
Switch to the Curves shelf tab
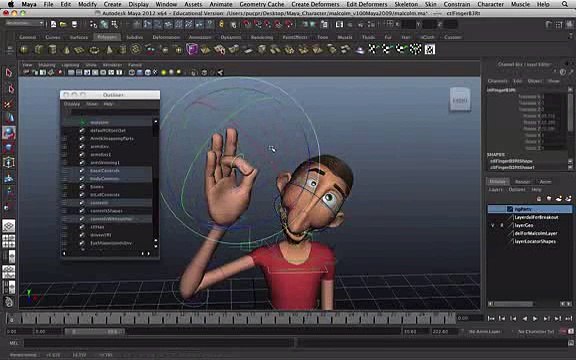(53, 37)
